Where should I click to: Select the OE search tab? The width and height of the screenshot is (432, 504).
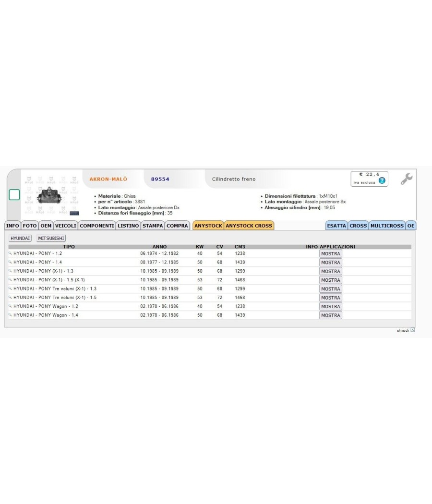point(411,226)
